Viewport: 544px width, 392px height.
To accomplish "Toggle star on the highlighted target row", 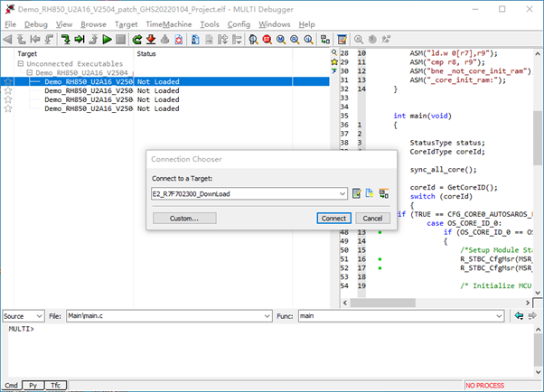I will (x=8, y=82).
